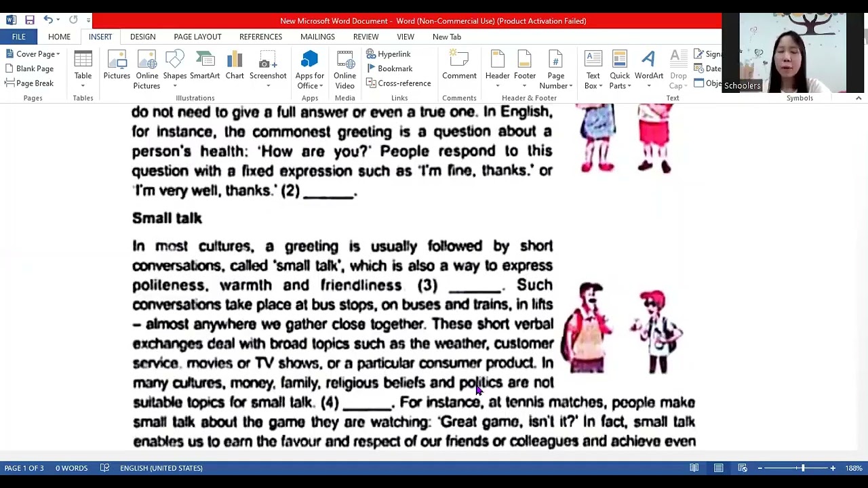
Task: Insert a Blank Page
Action: [x=29, y=68]
